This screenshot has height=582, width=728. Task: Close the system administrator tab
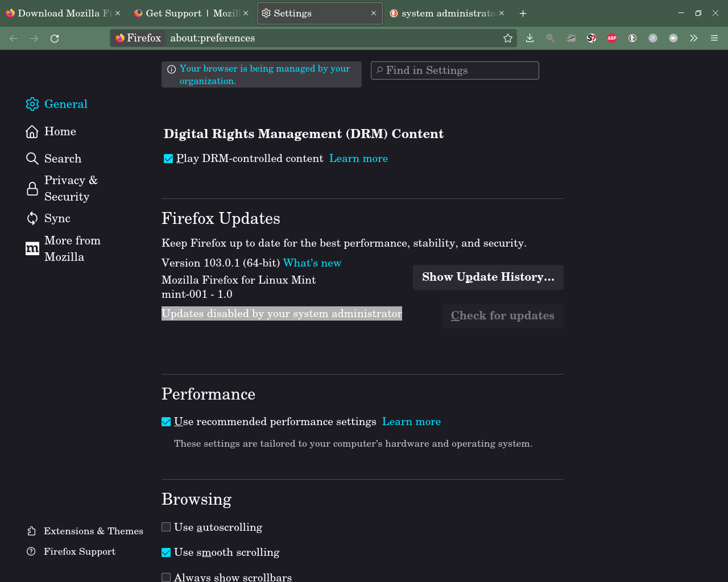pyautogui.click(x=502, y=13)
